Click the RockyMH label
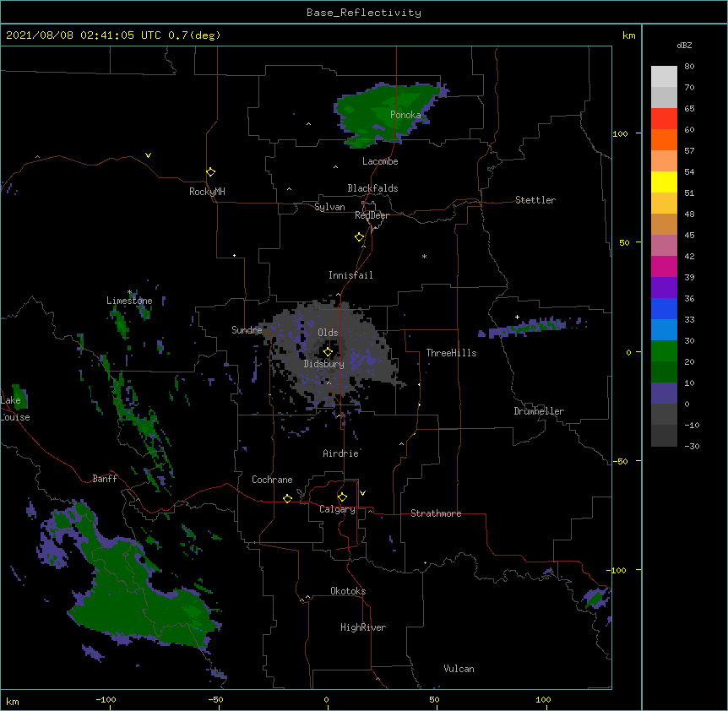728x711 pixels. [207, 192]
